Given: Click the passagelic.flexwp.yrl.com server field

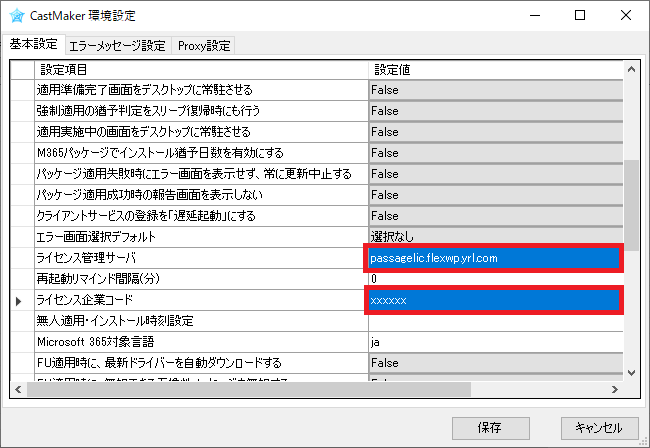Looking at the screenshot, I should coord(494,258).
